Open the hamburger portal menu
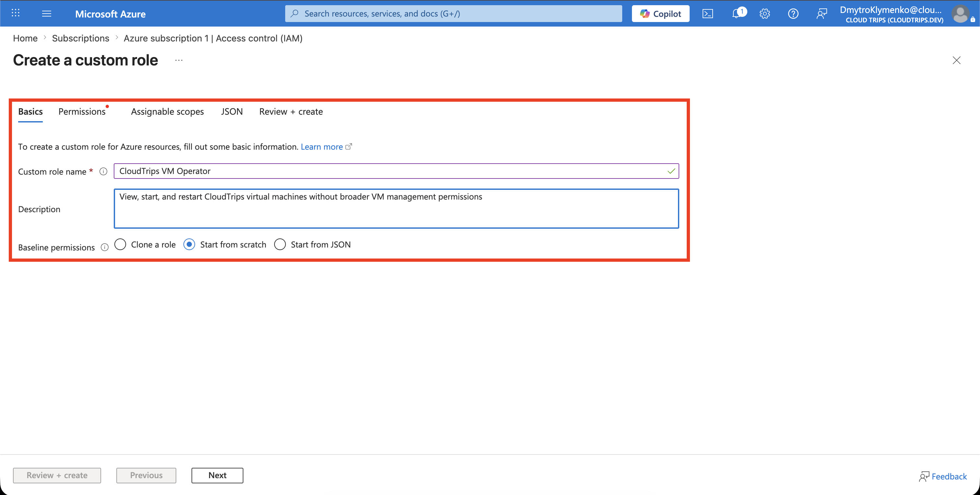980x495 pixels. (x=46, y=14)
